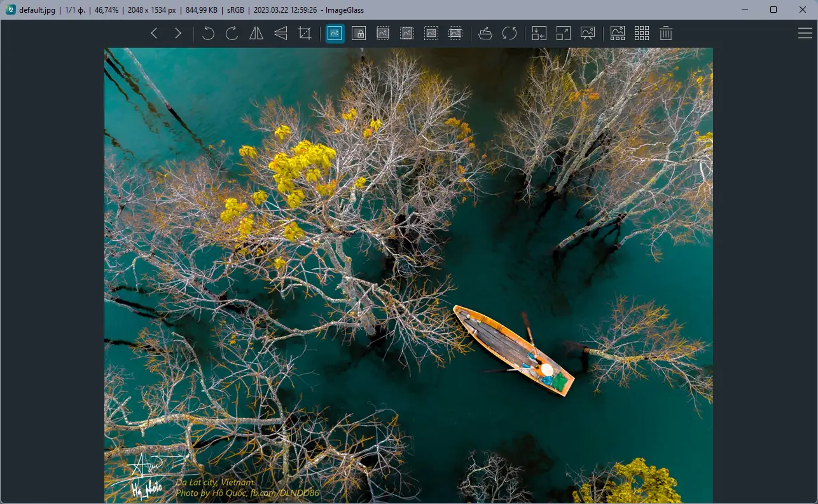Enable Scale to Fill zoom mode
Image resolution: width=818 pixels, height=504 pixels.
coord(455,34)
